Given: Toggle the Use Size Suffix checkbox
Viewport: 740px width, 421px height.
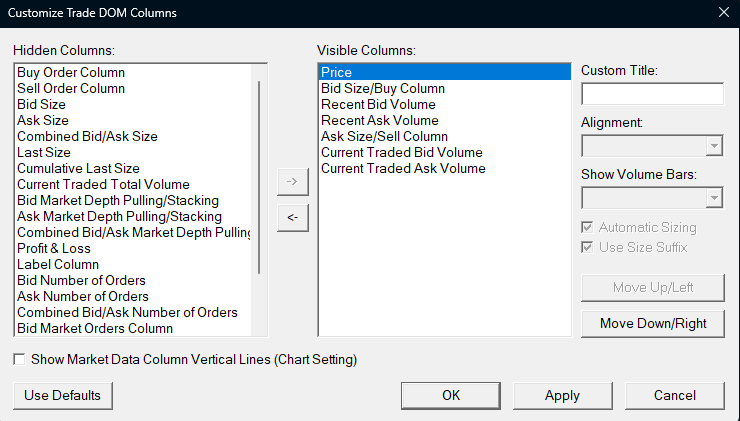Looking at the screenshot, I should (x=588, y=247).
